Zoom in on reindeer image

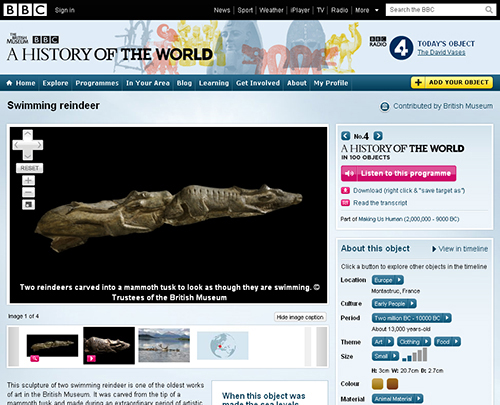tap(28, 180)
